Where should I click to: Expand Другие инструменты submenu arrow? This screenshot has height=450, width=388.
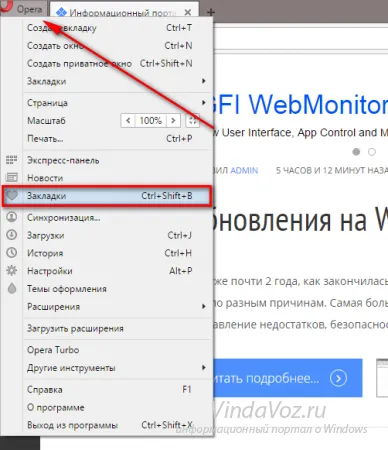click(204, 368)
